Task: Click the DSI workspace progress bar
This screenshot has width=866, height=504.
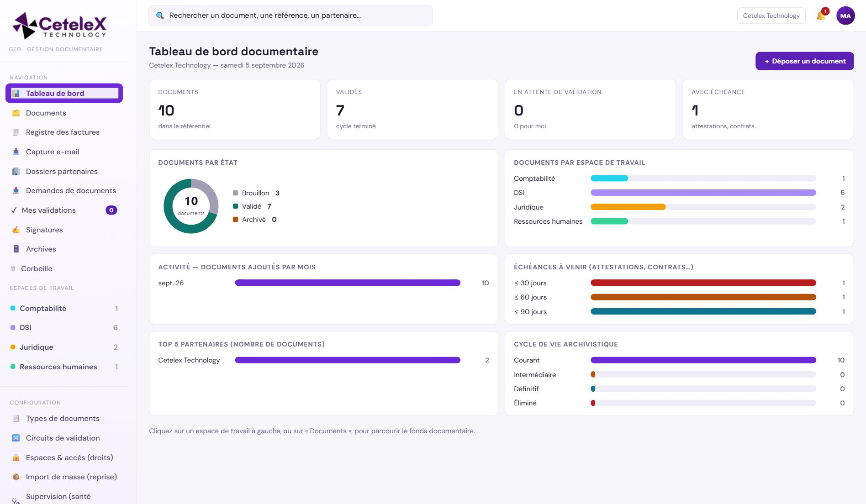Action: [703, 193]
